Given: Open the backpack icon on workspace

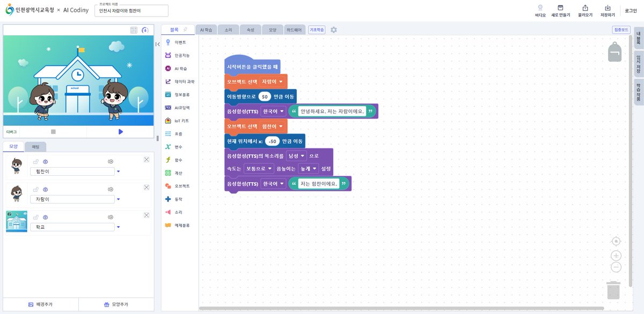Looking at the screenshot, I should coord(614,52).
